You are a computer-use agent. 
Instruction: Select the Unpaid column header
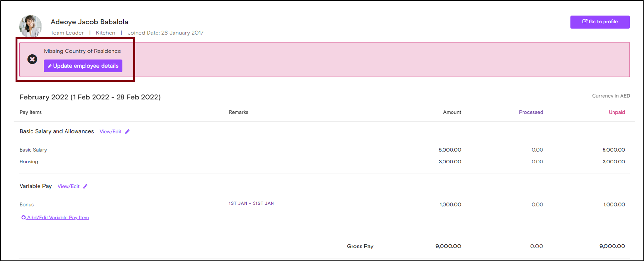click(617, 112)
